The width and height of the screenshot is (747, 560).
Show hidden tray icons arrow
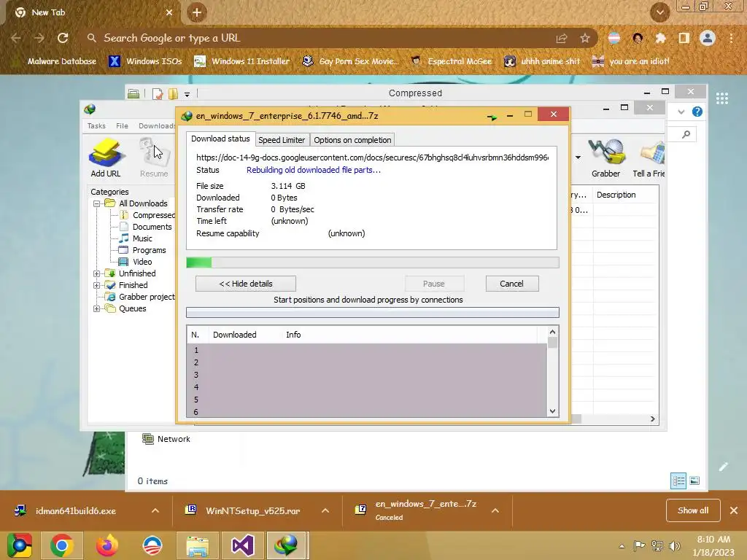pyautogui.click(x=622, y=547)
